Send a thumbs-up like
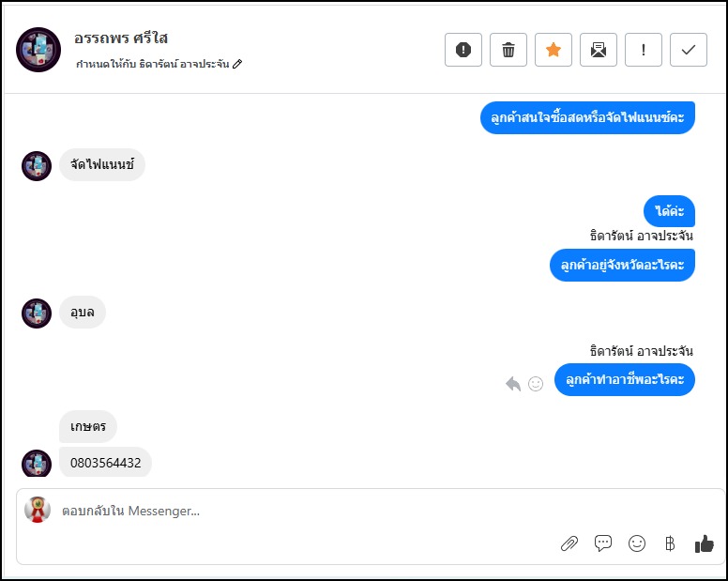This screenshot has width=728, height=581. point(704,543)
